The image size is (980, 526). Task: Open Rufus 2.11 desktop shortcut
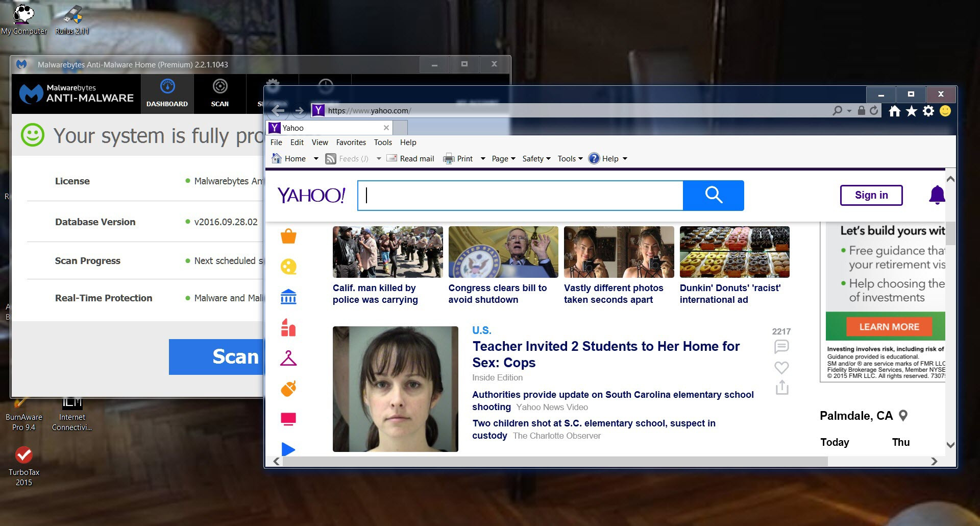72,19
